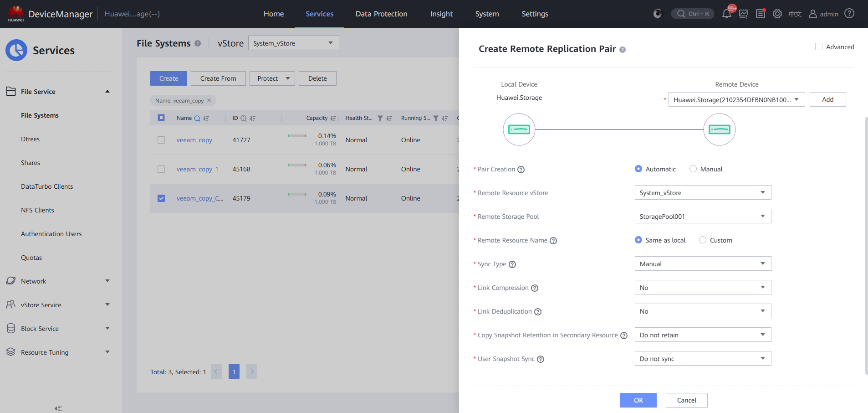Open the Sync Type dropdown

[702, 264]
